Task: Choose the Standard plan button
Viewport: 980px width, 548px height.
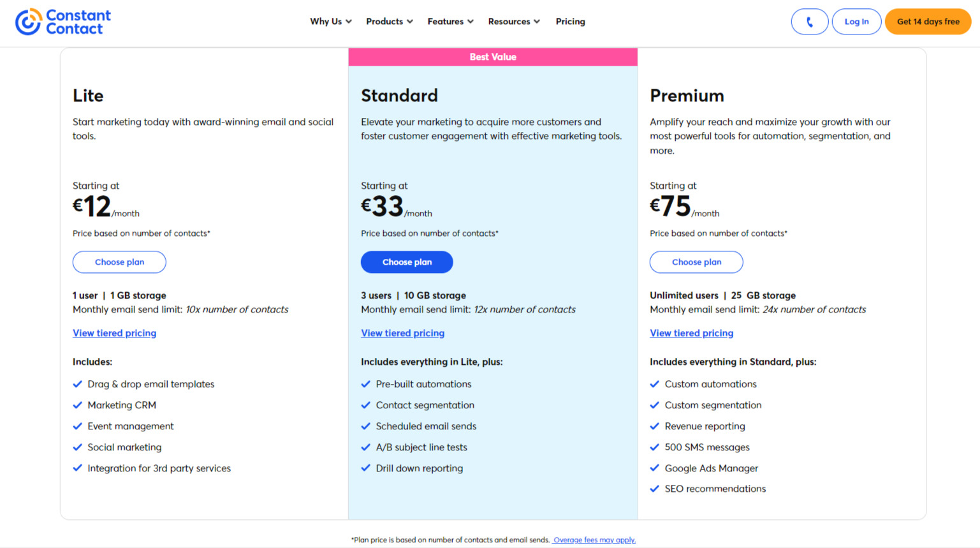Action: (407, 262)
